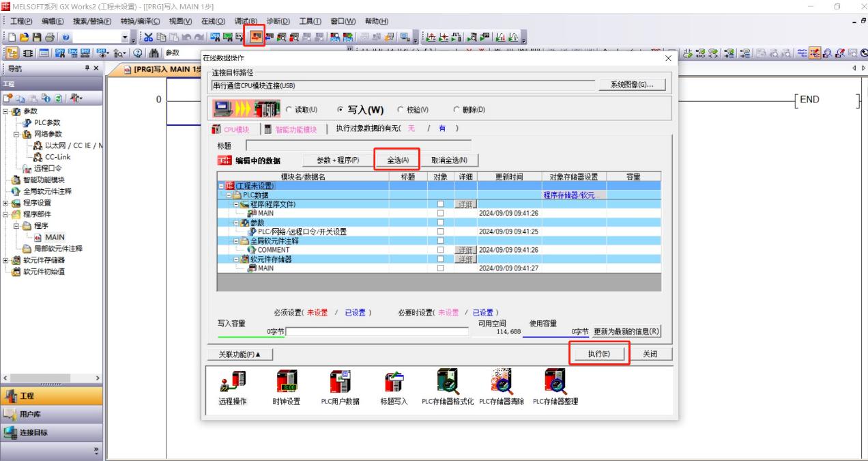Collapse the 参数 node in navigation tree
This screenshot has width=868, height=461.
click(x=6, y=111)
